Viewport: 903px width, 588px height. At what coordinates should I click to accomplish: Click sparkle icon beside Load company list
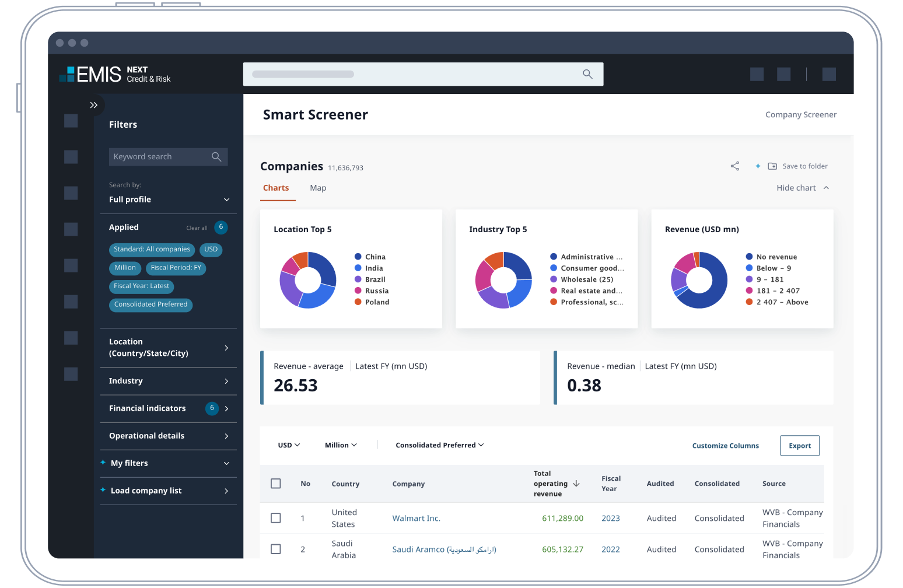(x=103, y=490)
